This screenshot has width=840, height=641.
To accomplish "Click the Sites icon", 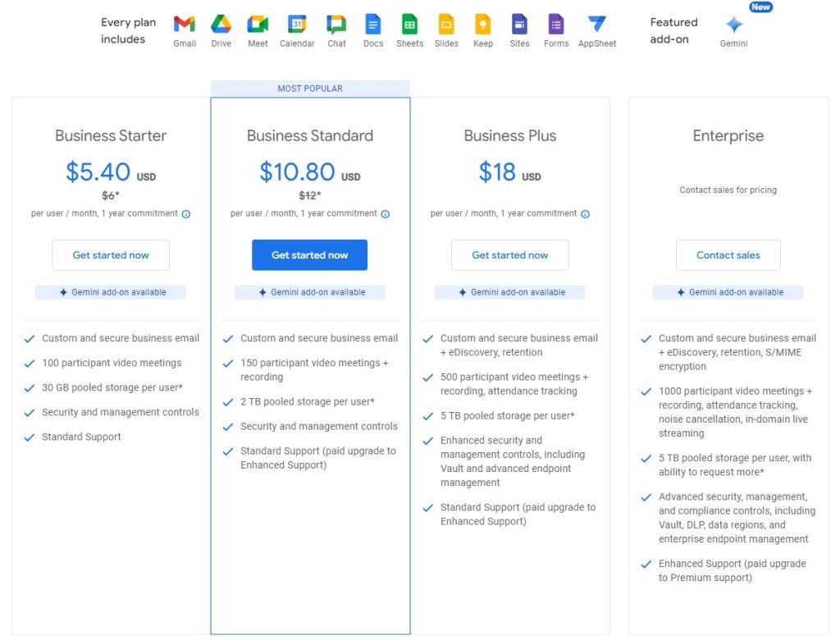I will pos(519,25).
